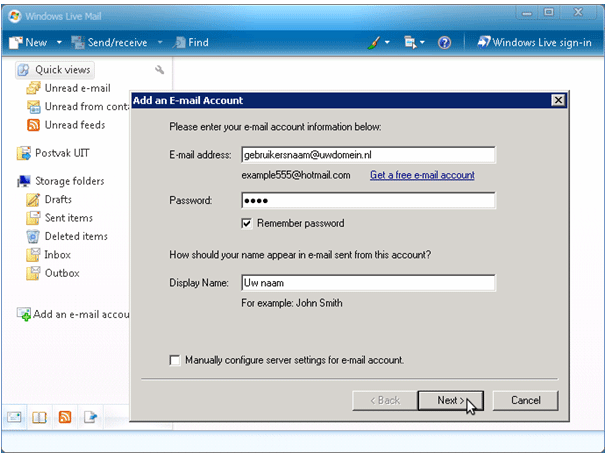Switch to Mail view icon at bottom
The image size is (607, 460).
[14, 417]
